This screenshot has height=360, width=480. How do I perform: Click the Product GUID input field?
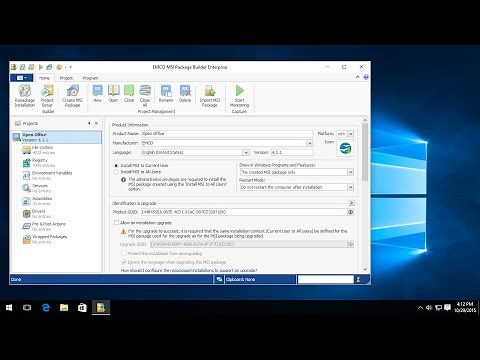(244, 212)
